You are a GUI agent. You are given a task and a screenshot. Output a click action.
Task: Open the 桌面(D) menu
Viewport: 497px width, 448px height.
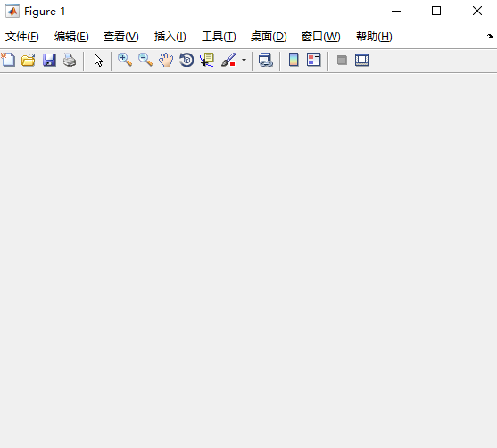point(269,37)
